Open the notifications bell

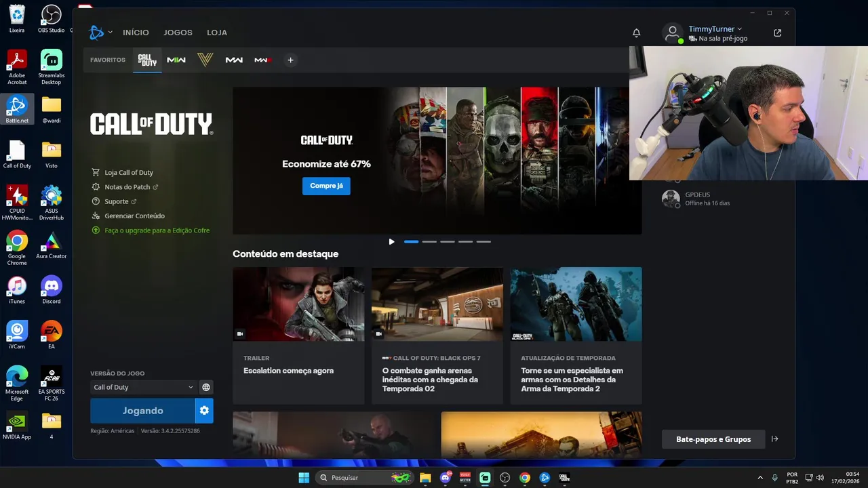tap(636, 33)
